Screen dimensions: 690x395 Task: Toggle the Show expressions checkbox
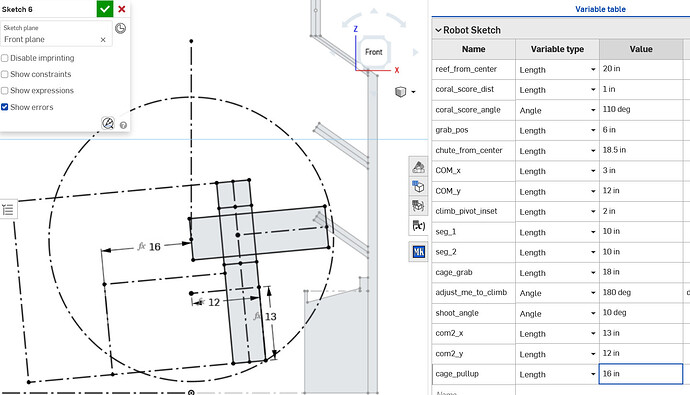(5, 91)
